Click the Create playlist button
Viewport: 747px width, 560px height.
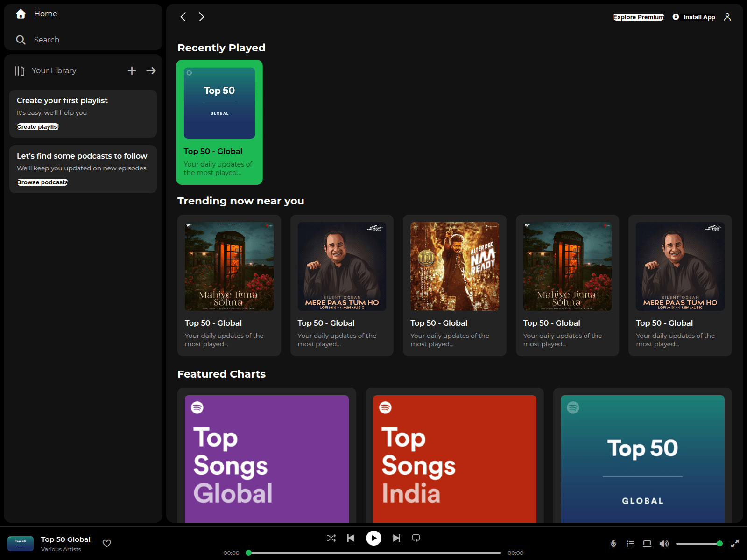(38, 127)
